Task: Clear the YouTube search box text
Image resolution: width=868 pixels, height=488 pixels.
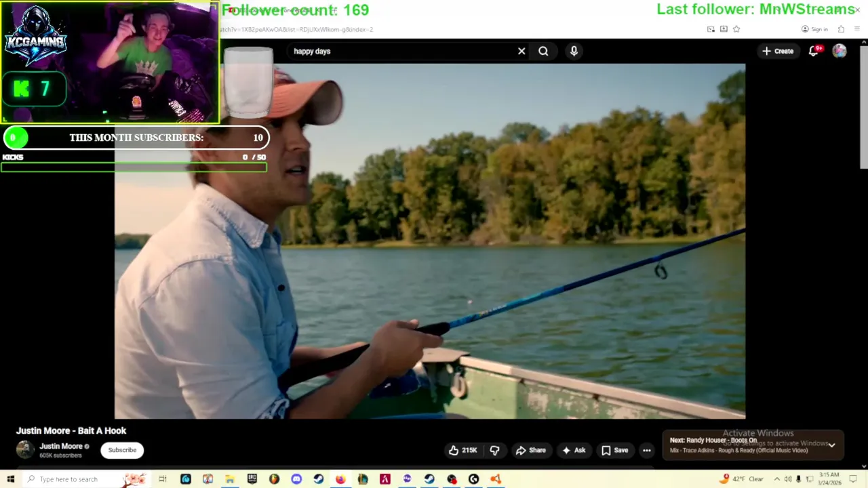Action: click(521, 51)
